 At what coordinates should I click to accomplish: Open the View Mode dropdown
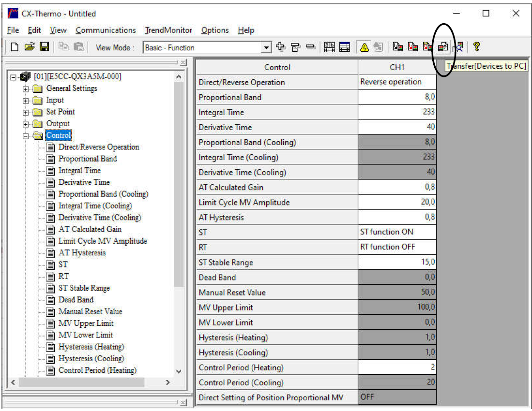267,47
